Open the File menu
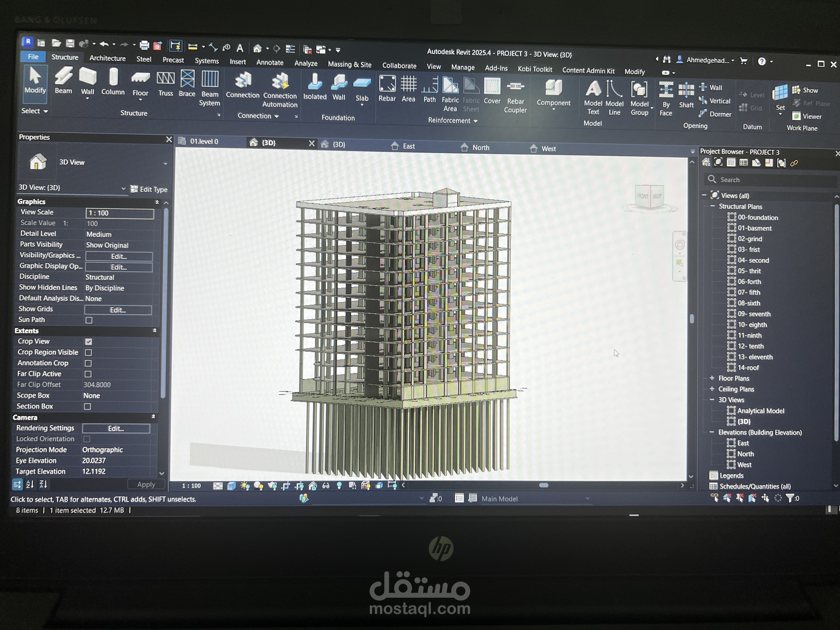 (x=33, y=57)
